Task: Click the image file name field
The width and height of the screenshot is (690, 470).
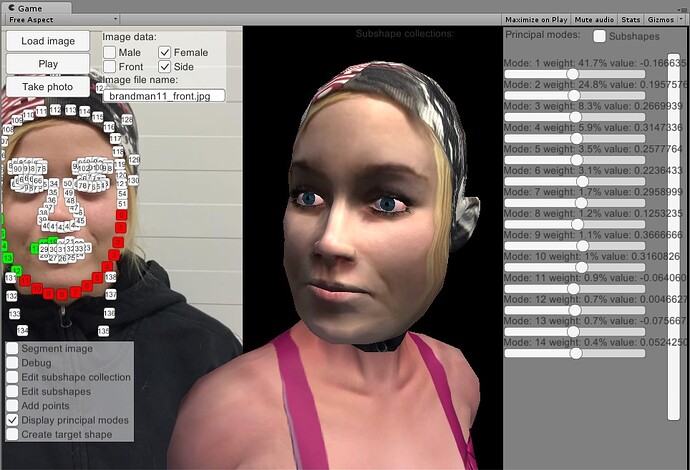Action: (164, 95)
